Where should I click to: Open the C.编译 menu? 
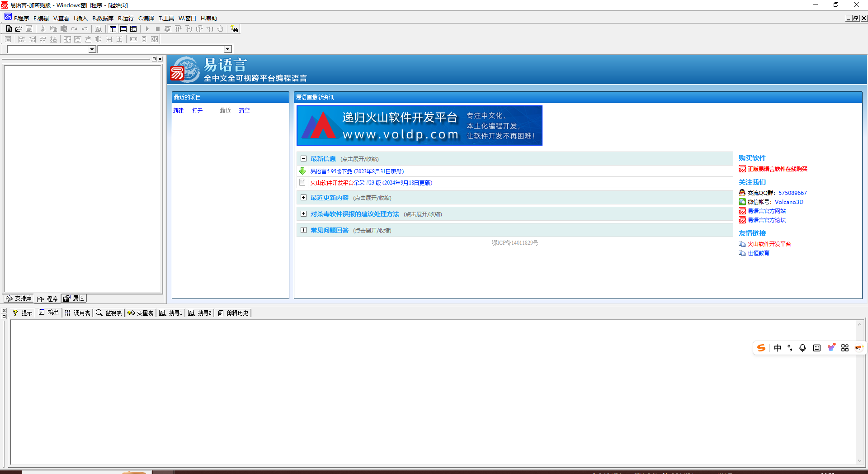(146, 19)
